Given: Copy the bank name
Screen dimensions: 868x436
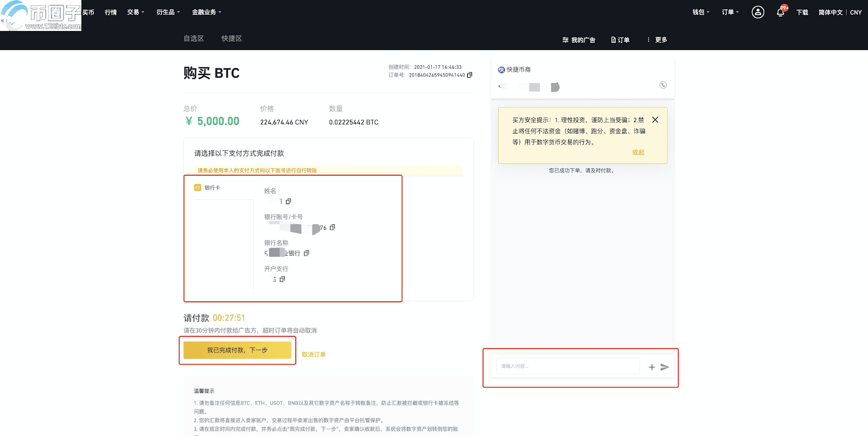Looking at the screenshot, I should coord(307,254).
